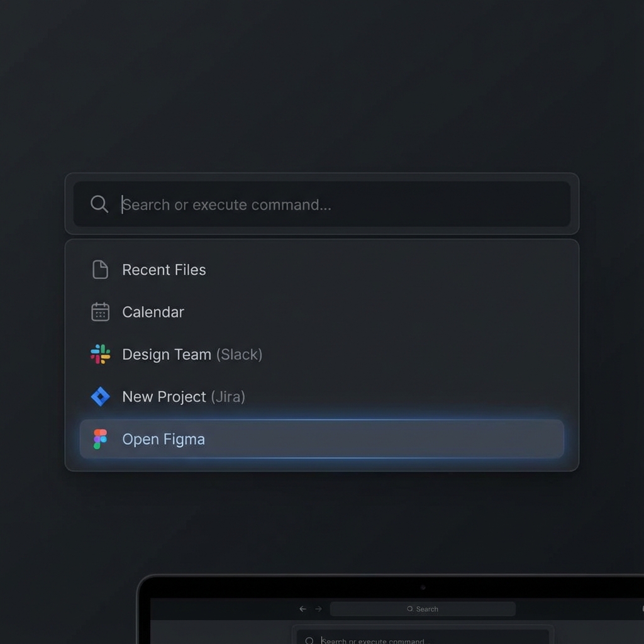The image size is (644, 644).
Task: Click the calendar icon next to Calendar entry
Action: (100, 312)
